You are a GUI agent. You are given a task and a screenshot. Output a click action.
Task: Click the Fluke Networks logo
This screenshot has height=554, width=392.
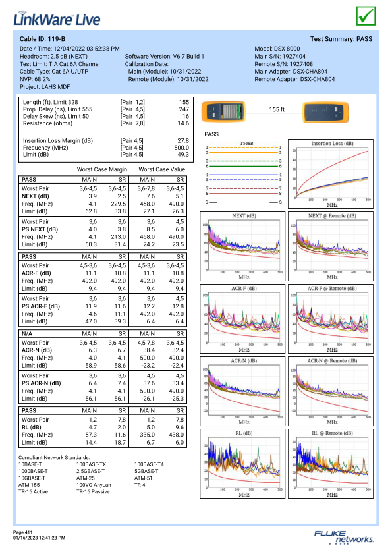point(344,537)
